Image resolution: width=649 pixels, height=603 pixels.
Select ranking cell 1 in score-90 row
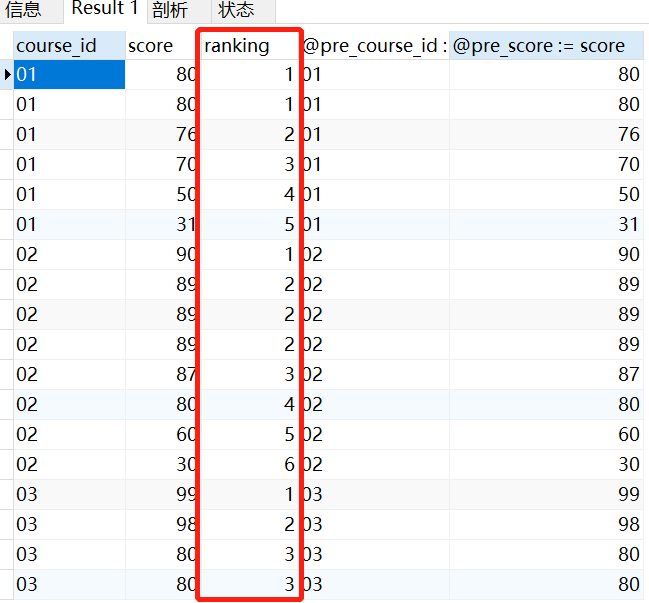(x=250, y=255)
